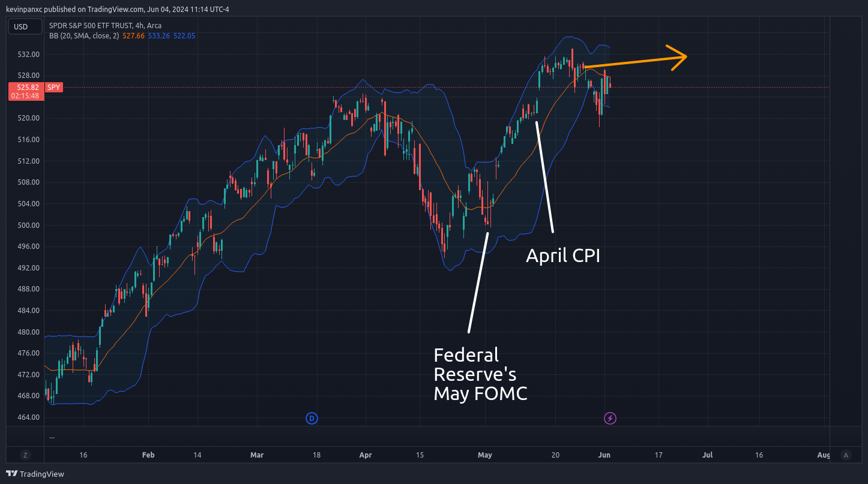Image resolution: width=868 pixels, height=484 pixels.
Task: Click the Jun label on time axis
Action: pos(604,455)
